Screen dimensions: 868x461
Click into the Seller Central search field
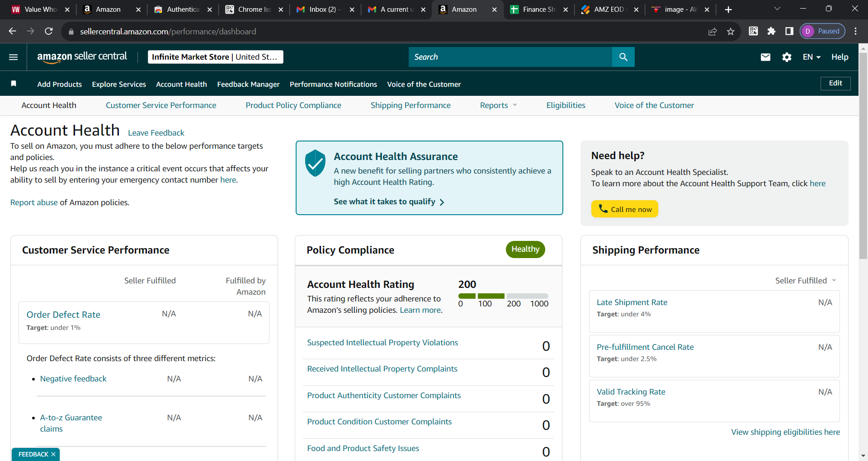(510, 57)
